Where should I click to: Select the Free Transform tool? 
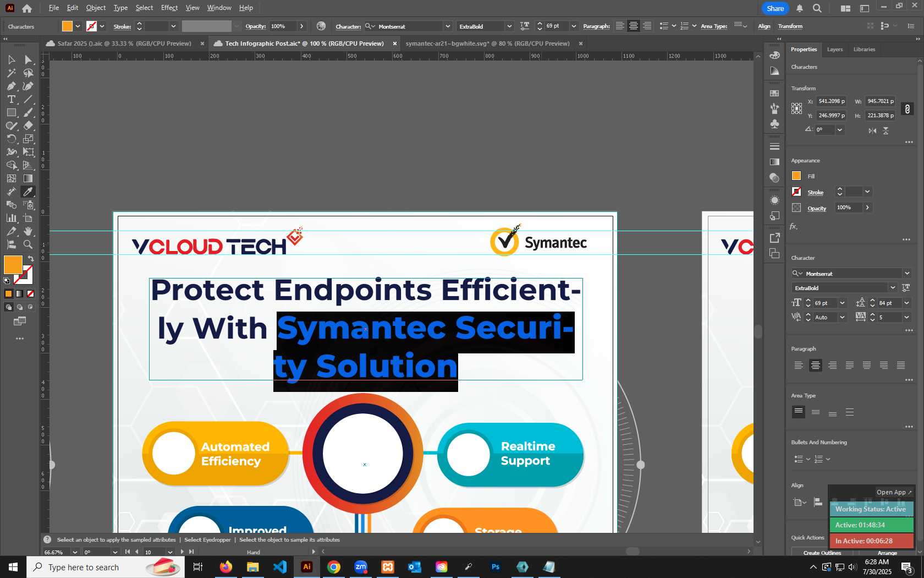(x=28, y=152)
